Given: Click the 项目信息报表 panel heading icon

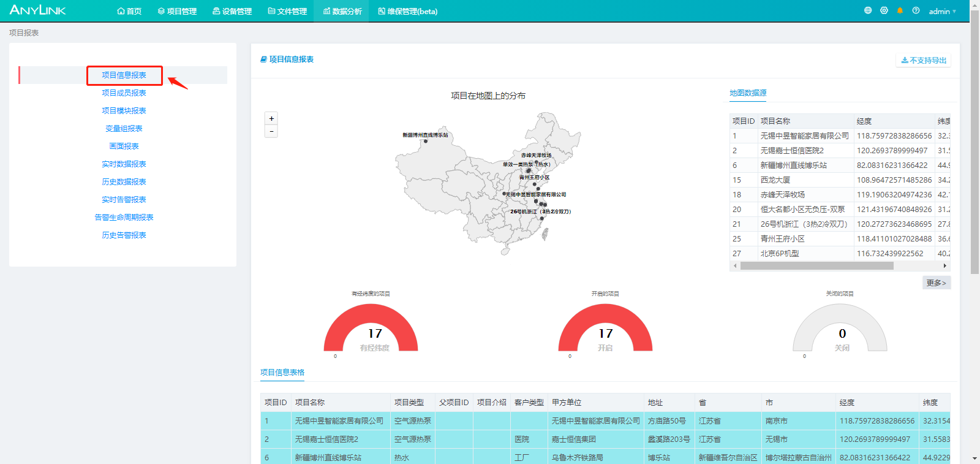Looking at the screenshot, I should [x=263, y=59].
